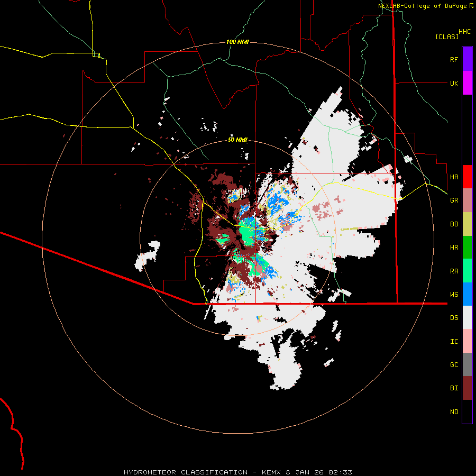The image size is (476, 476).
Task: Click the 50 NMI range ring label
Action: 237,140
